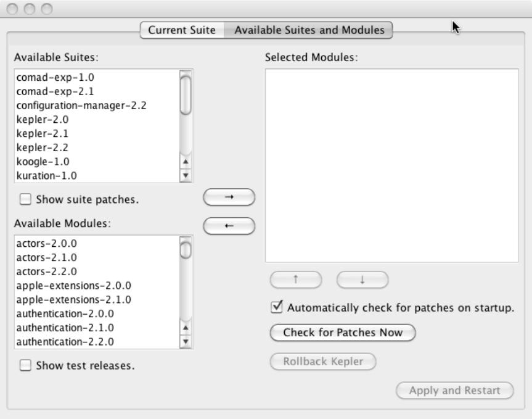
Task: Enable Show test releases checkbox
Action: [x=25, y=365]
